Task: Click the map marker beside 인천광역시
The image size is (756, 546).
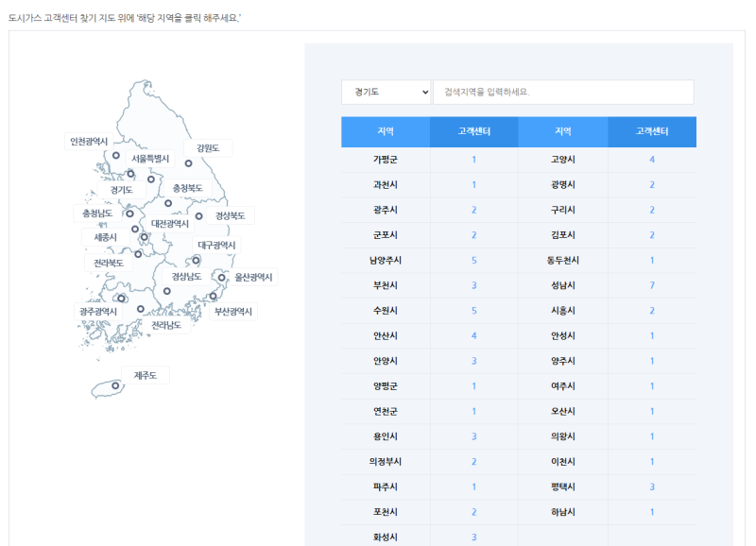Action: click(x=116, y=155)
